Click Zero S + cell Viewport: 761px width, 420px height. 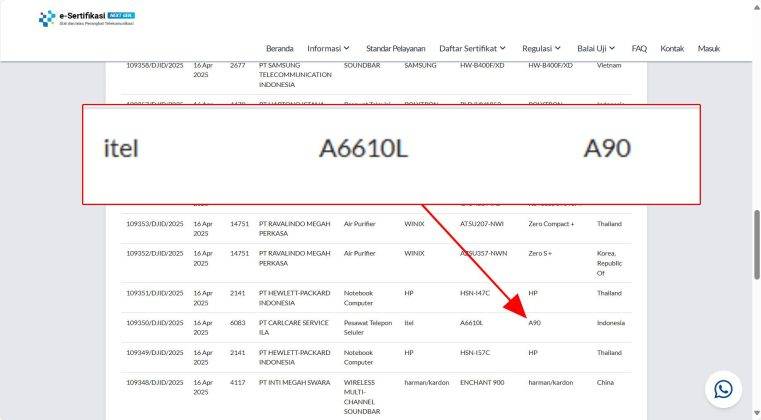(540, 253)
